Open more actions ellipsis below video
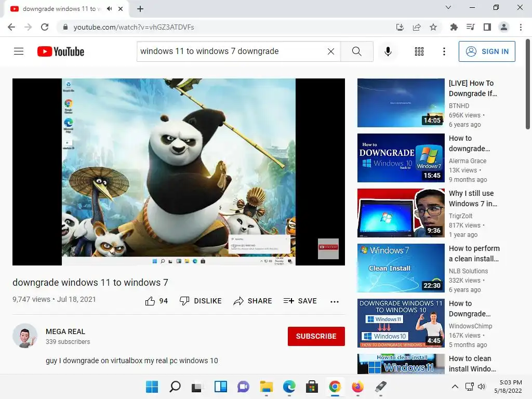532x399 pixels. pos(335,302)
